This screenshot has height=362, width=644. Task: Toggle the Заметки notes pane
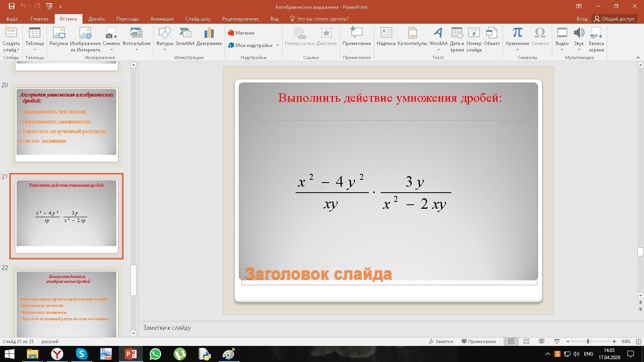(x=441, y=341)
